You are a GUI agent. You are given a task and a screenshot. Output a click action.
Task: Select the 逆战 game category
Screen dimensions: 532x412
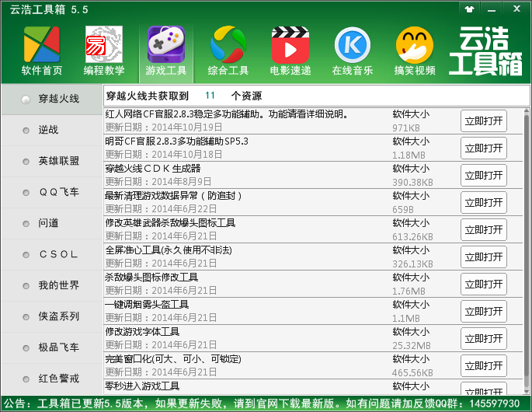[52, 130]
